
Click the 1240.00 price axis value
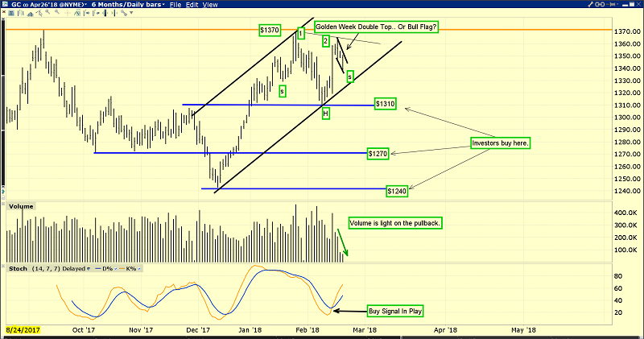[x=627, y=191]
